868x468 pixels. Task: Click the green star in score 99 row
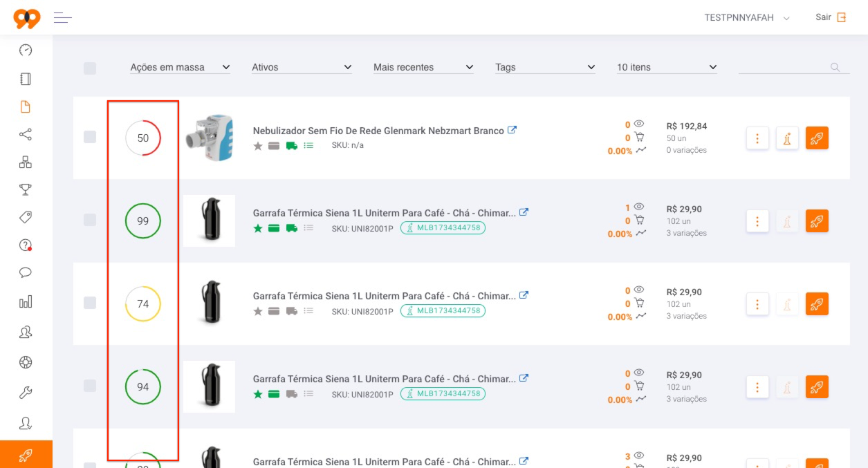coord(258,228)
